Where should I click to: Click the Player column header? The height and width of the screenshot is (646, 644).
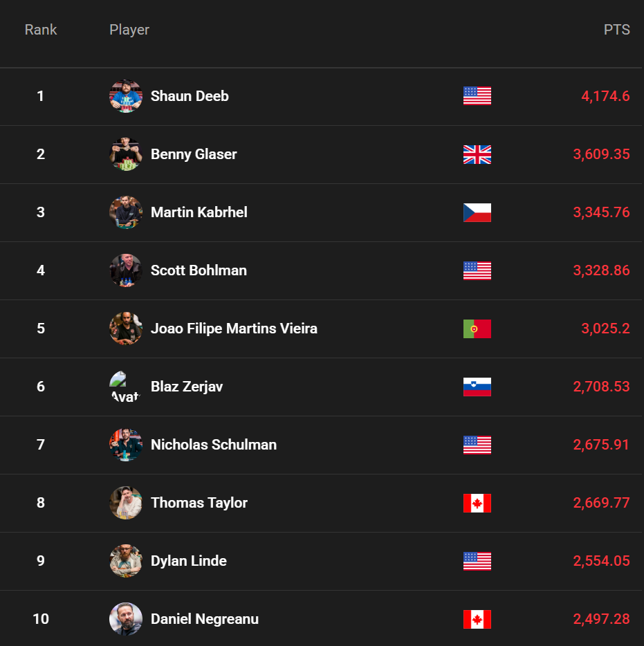click(129, 30)
